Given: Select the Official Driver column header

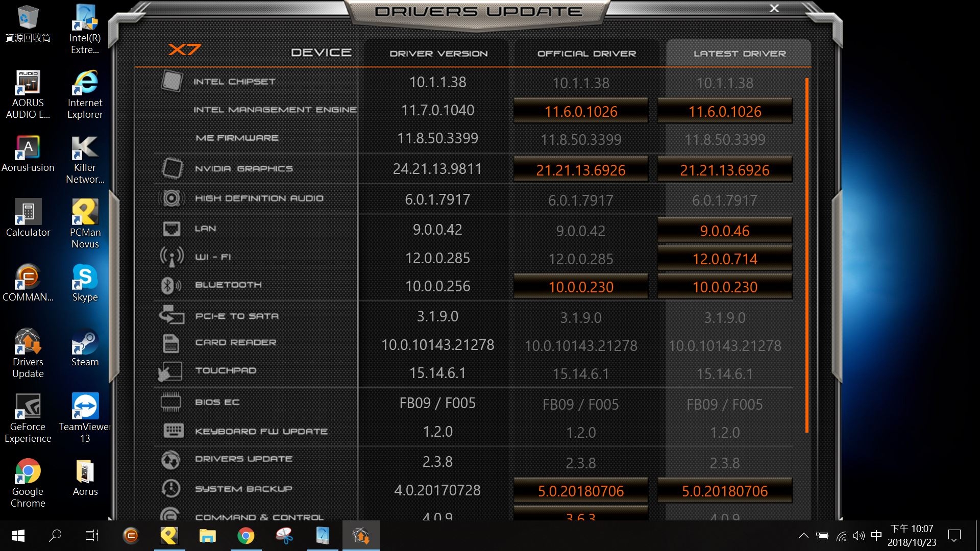Looking at the screenshot, I should (586, 53).
